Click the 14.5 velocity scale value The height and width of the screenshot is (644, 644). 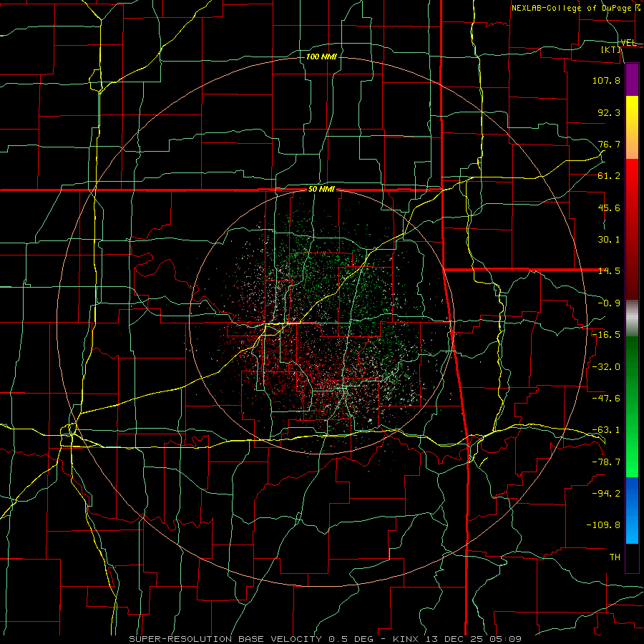click(x=609, y=271)
